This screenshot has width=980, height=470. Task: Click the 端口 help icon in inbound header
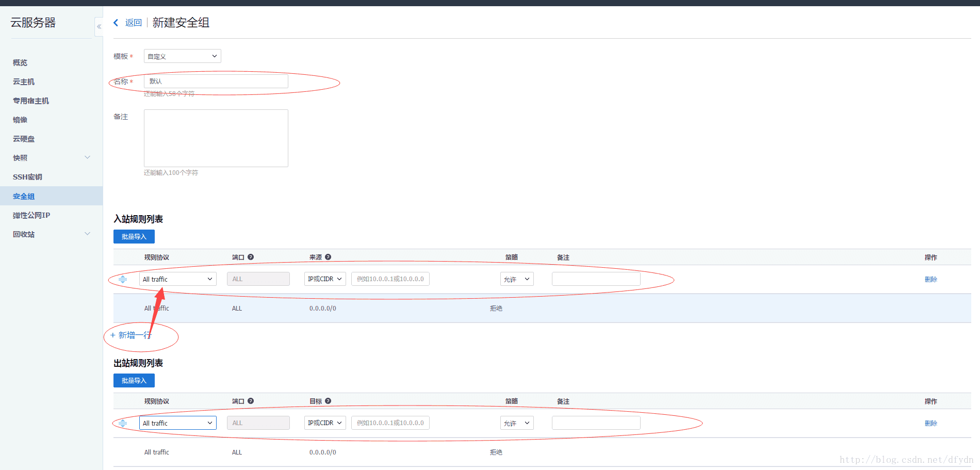click(x=251, y=257)
